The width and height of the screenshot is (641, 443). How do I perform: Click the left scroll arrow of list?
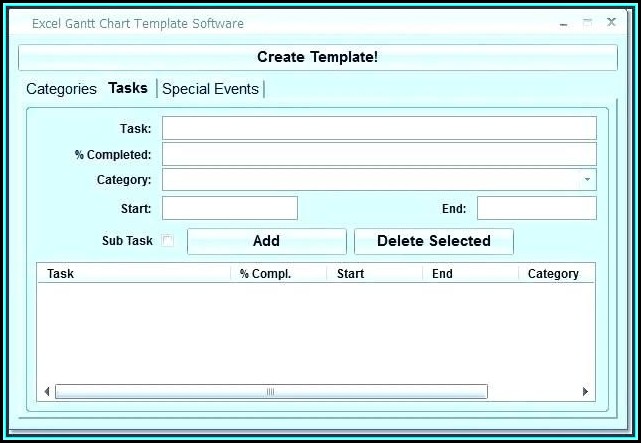click(47, 392)
